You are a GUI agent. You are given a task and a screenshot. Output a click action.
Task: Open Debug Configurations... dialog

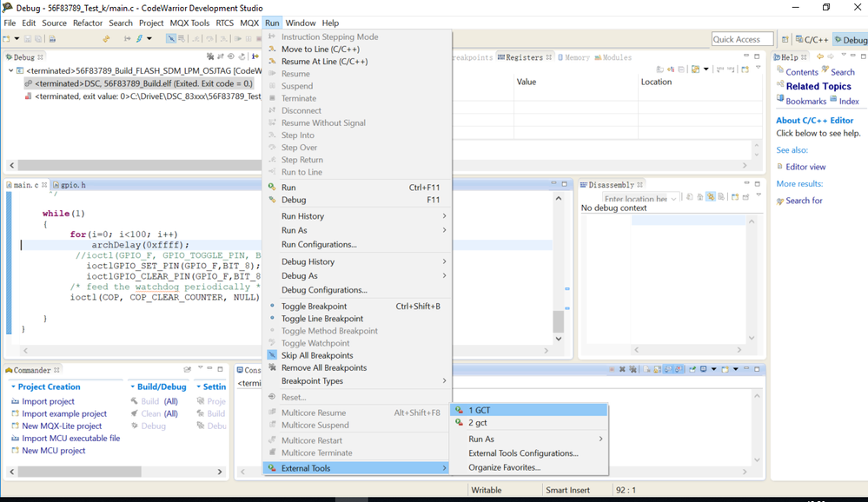(357, 290)
